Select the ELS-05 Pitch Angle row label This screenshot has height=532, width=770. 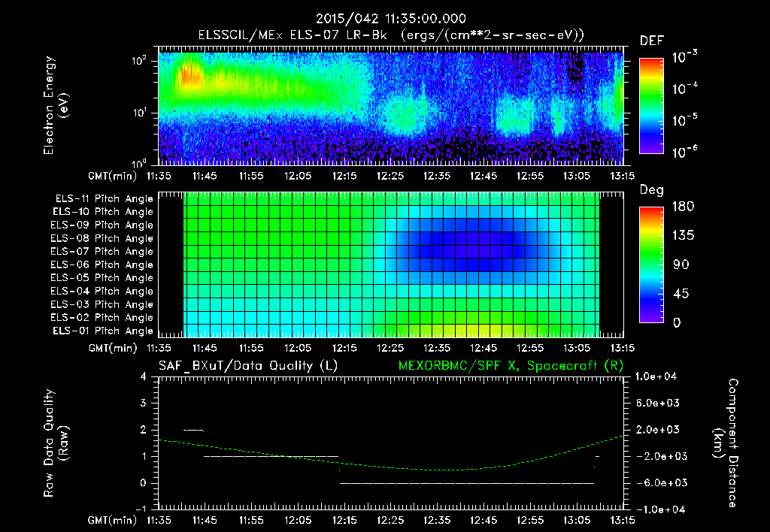pyautogui.click(x=102, y=278)
